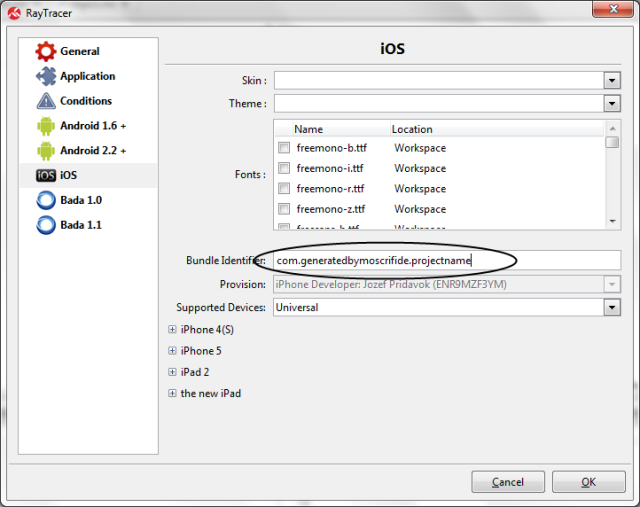Click the Conditions warning triangle icon
Image resolution: width=640 pixels, height=507 pixels.
click(x=46, y=101)
